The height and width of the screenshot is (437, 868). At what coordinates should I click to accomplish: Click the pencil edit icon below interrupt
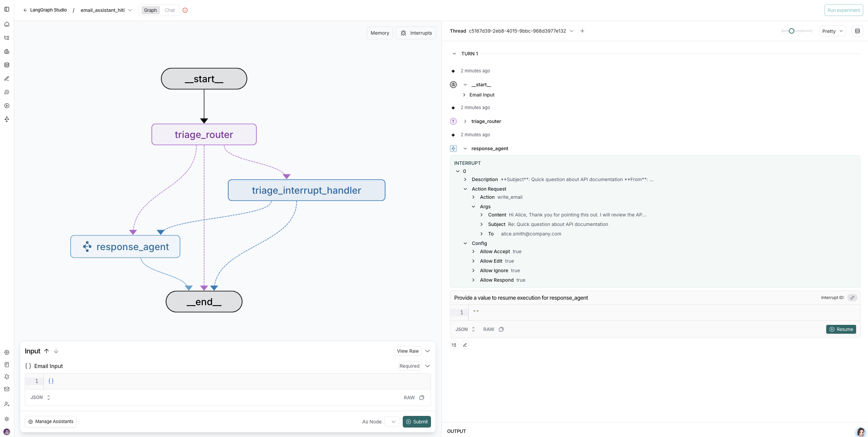point(465,345)
